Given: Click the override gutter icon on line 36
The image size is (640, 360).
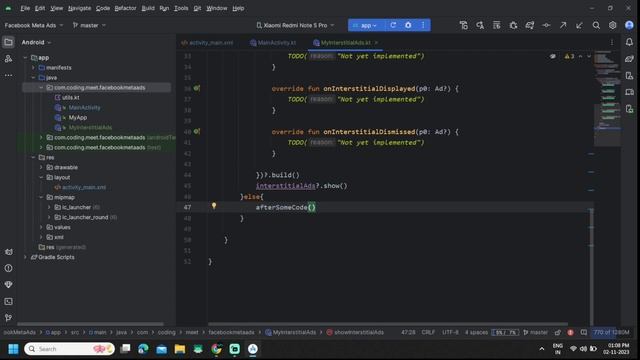Looking at the screenshot, I should [197, 88].
